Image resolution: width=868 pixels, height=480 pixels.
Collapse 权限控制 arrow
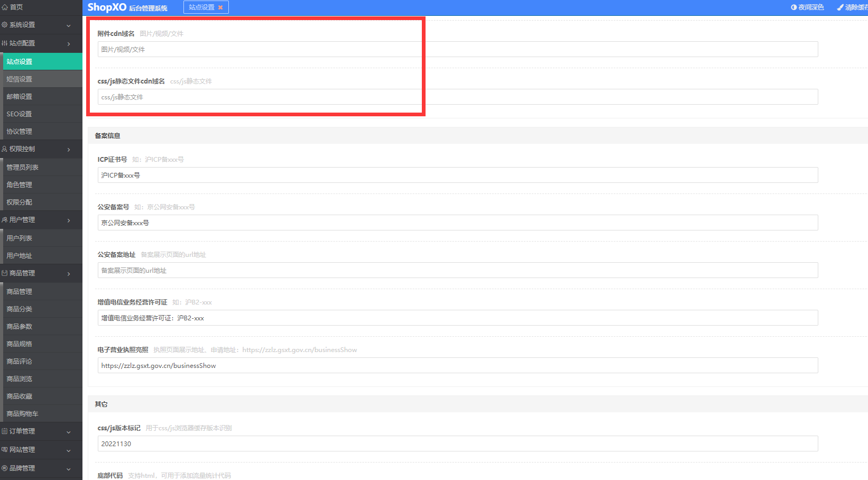click(x=69, y=150)
